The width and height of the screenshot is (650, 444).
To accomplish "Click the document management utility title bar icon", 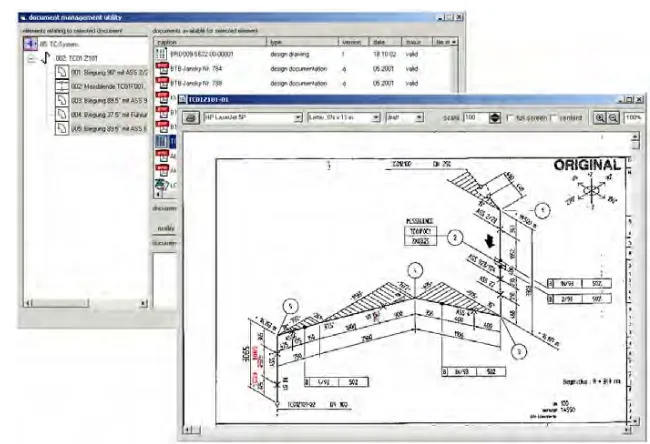I will click(23, 18).
